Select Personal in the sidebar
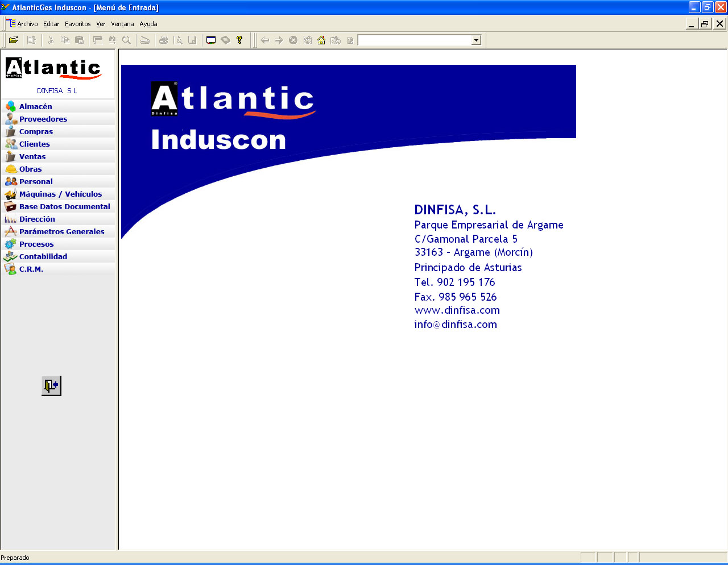Image resolution: width=728 pixels, height=565 pixels. 58,181
